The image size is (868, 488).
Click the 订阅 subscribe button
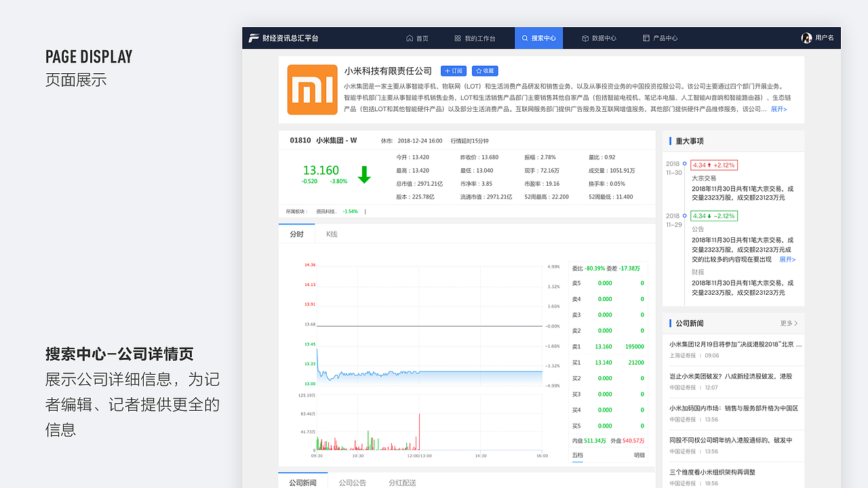click(x=454, y=70)
